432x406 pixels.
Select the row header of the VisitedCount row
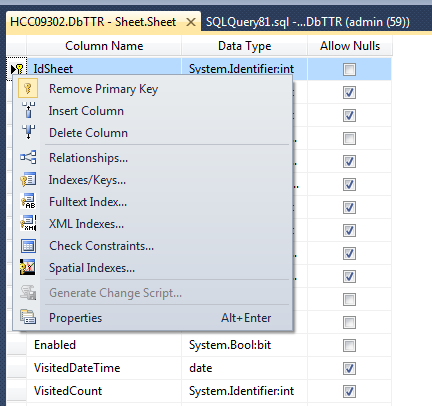click(16, 391)
